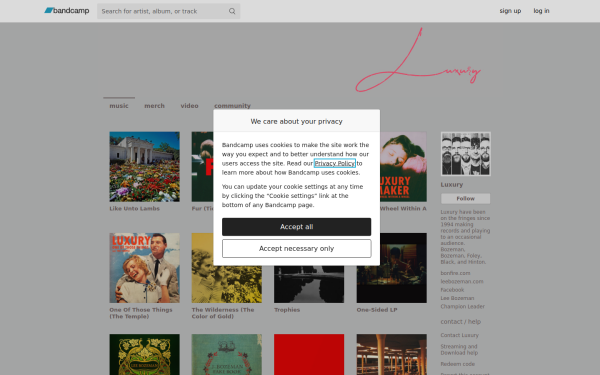
Task: Switch to the merch tab
Action: pyautogui.click(x=154, y=106)
